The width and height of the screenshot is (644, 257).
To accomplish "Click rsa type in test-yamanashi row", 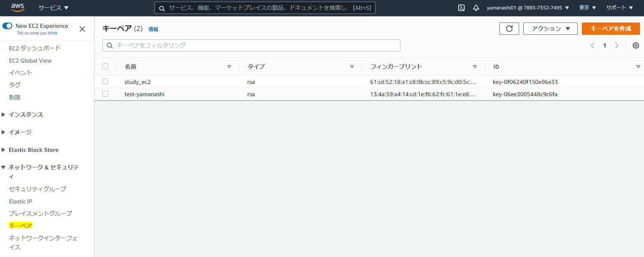I will tap(251, 94).
